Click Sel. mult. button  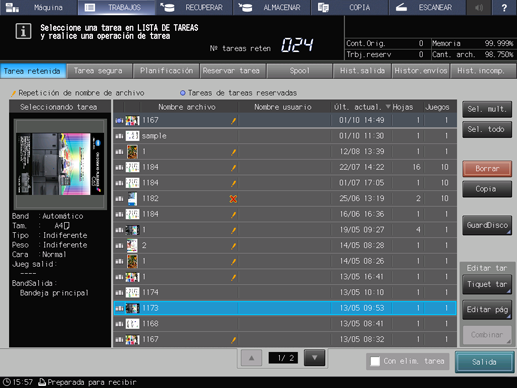click(487, 109)
